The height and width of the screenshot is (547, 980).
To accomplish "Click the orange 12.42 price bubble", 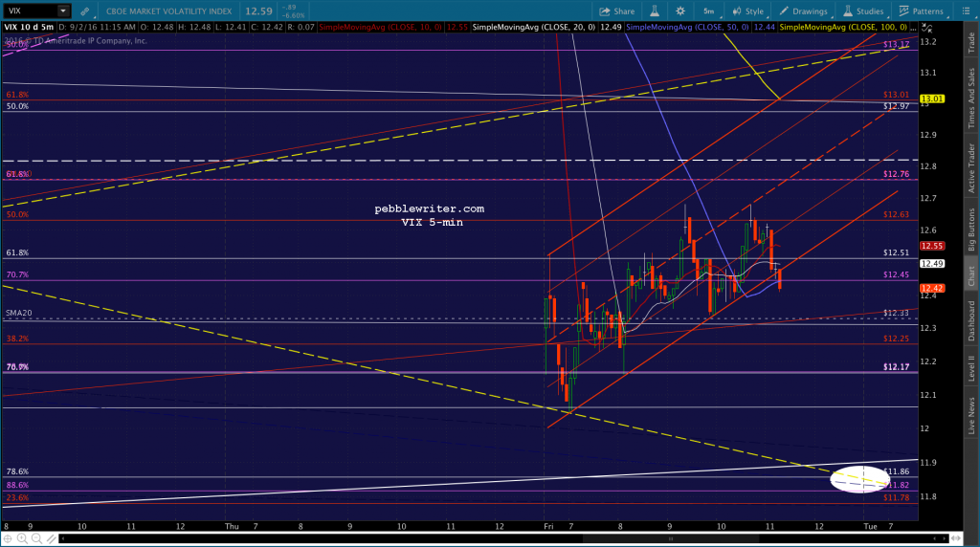I will point(932,288).
